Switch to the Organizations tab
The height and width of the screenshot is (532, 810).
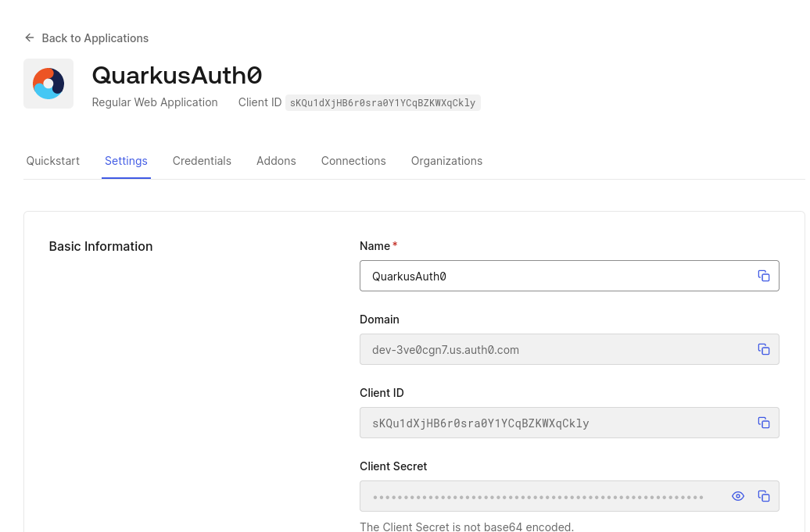(x=447, y=161)
